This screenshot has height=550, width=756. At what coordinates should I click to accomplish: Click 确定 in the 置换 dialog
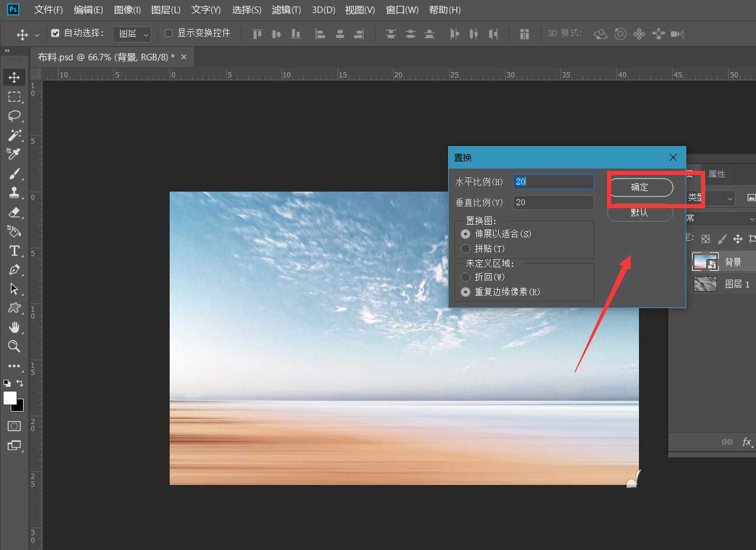coord(640,187)
